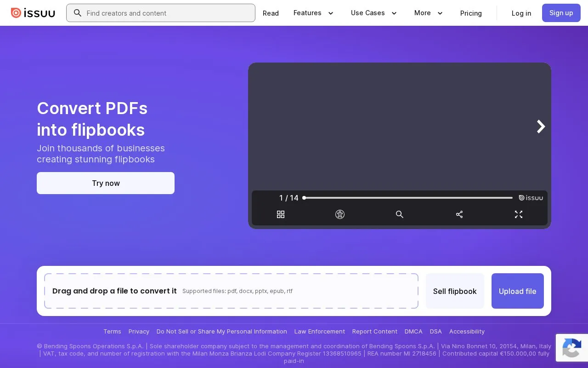Click 'Supported files: pdf, docx, pptx, epub, rtf'
Viewport: 588px width, 368px height.
(237, 291)
